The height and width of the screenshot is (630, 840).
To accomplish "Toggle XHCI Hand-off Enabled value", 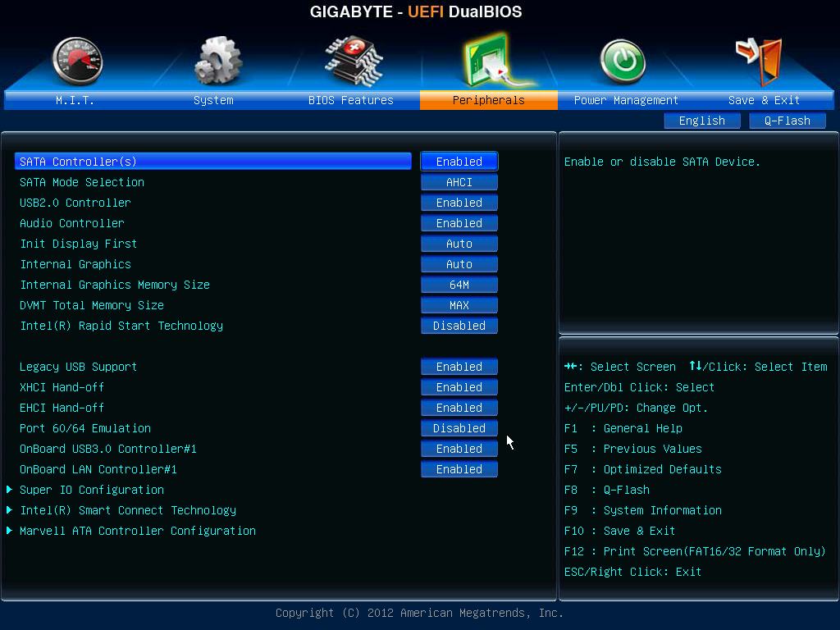I will coord(459,387).
